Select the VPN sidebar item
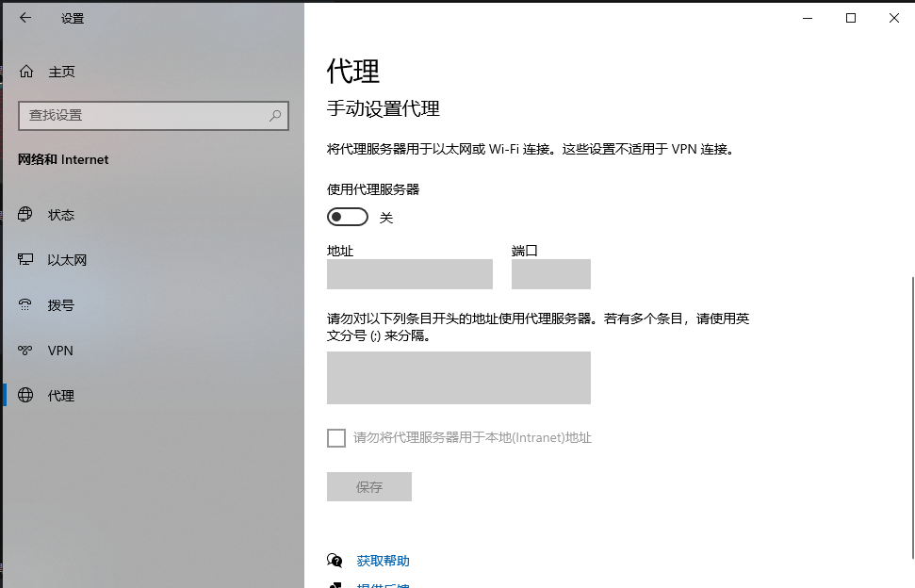The image size is (915, 588). [x=60, y=351]
